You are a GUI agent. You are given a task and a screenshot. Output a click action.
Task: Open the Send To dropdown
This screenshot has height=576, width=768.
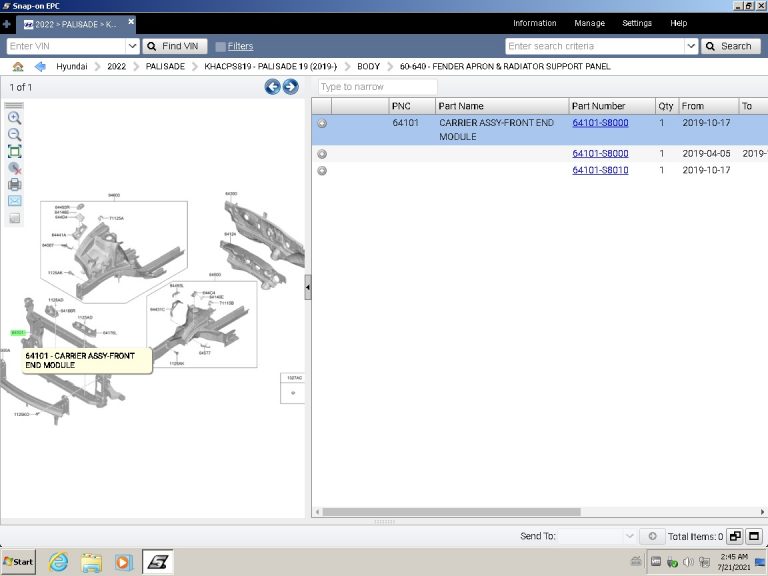click(x=629, y=536)
